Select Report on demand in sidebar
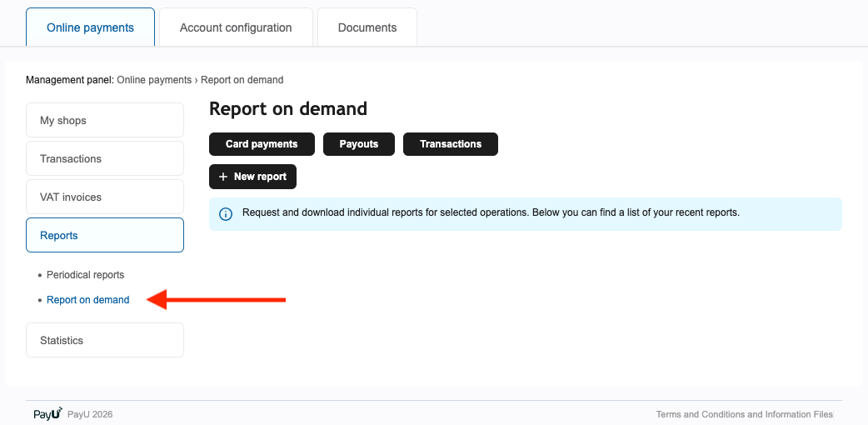Image resolution: width=868 pixels, height=425 pixels. coord(87,300)
